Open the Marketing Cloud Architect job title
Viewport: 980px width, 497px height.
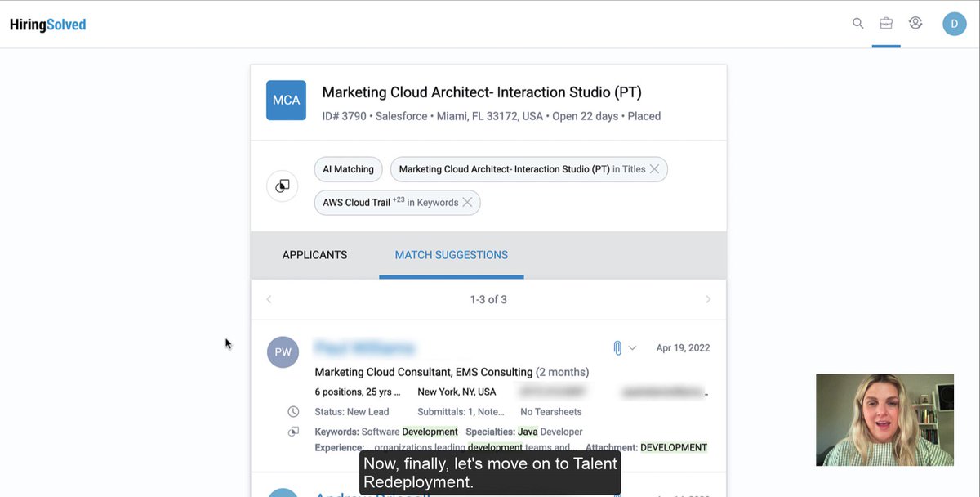click(482, 92)
